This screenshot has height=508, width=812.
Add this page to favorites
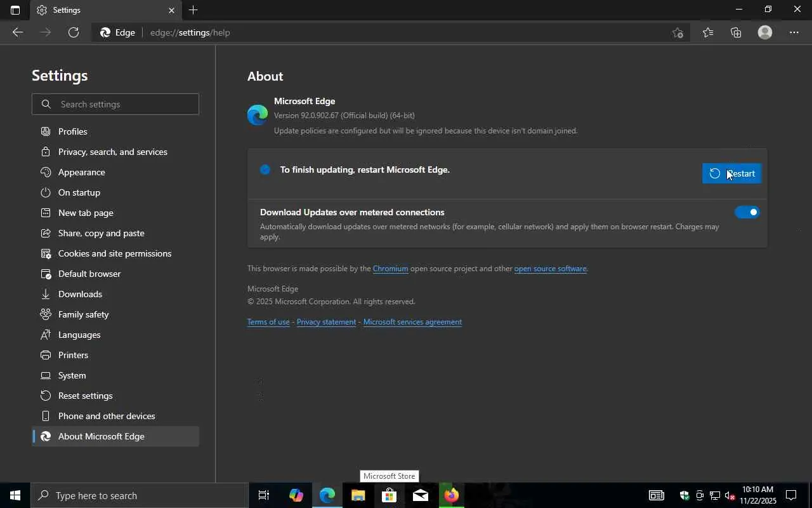click(x=678, y=32)
